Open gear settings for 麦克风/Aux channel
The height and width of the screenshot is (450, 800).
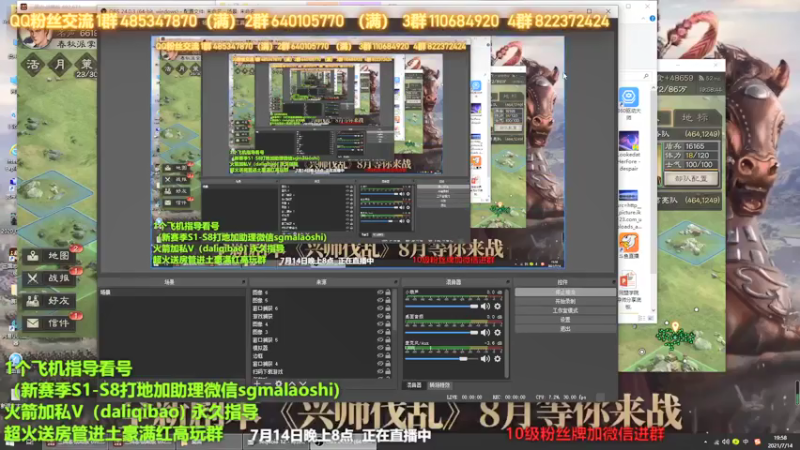point(497,359)
